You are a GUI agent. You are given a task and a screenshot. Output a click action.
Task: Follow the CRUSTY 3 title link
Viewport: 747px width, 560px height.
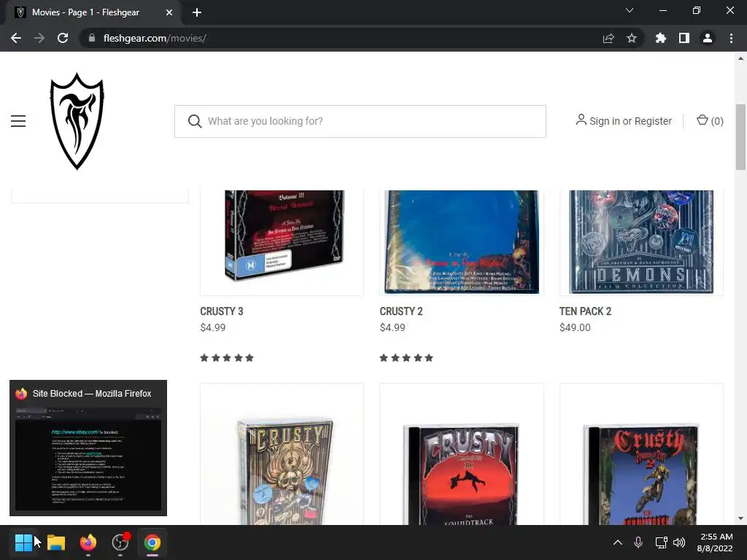click(222, 311)
